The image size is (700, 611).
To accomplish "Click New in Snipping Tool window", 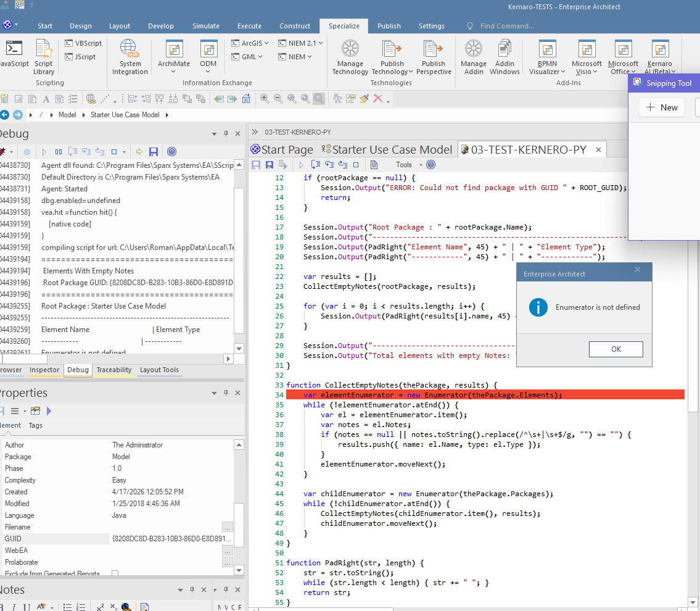I will [x=662, y=107].
